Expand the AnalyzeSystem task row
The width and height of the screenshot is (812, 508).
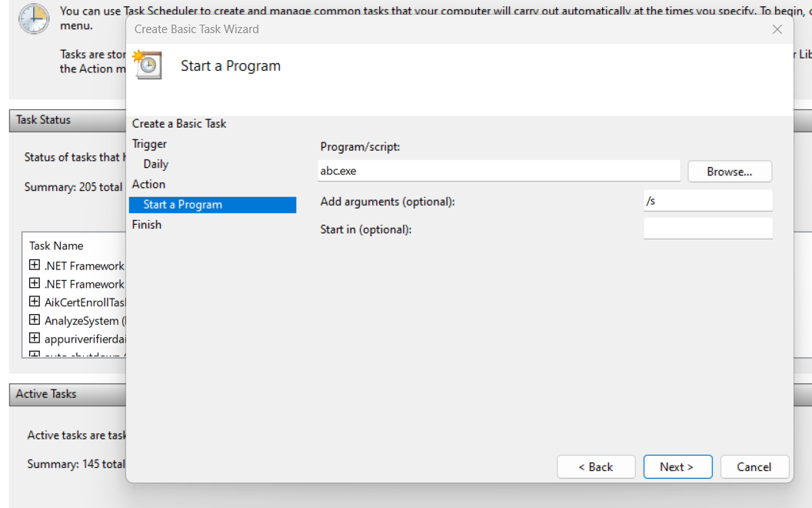click(34, 320)
